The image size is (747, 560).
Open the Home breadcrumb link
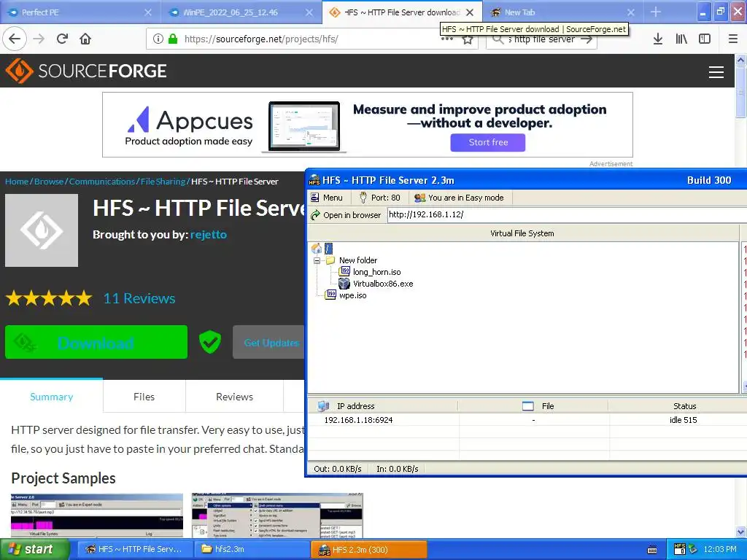17,182
